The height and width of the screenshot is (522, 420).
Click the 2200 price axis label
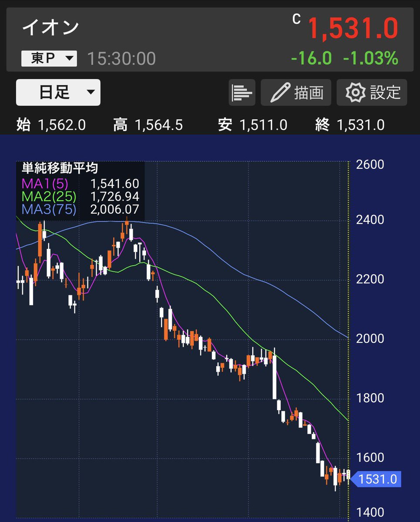(370, 279)
